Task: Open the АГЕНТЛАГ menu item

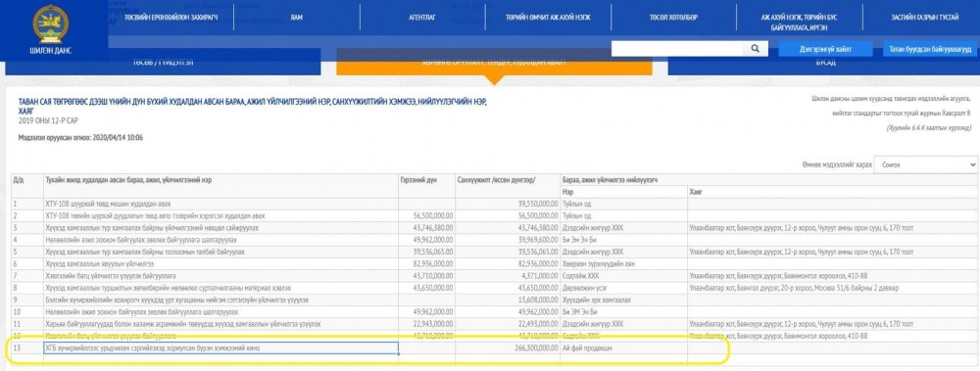Action: 421,18
